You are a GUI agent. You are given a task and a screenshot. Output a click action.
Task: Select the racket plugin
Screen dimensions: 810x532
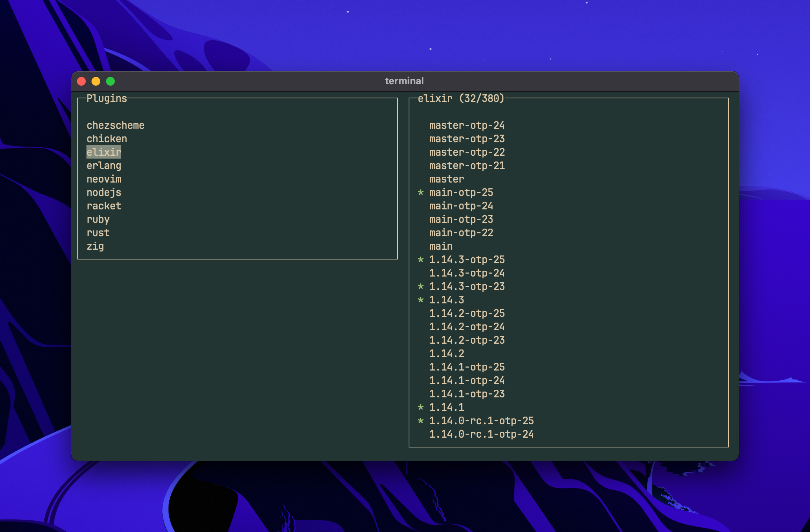pos(104,206)
